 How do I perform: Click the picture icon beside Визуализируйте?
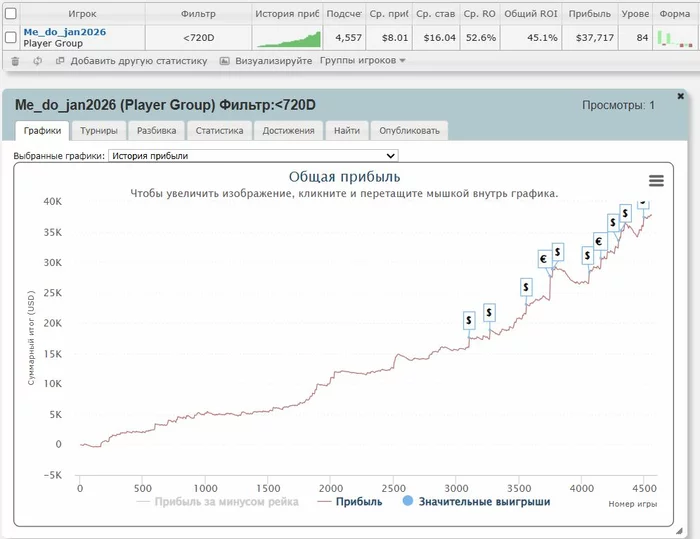[225, 61]
